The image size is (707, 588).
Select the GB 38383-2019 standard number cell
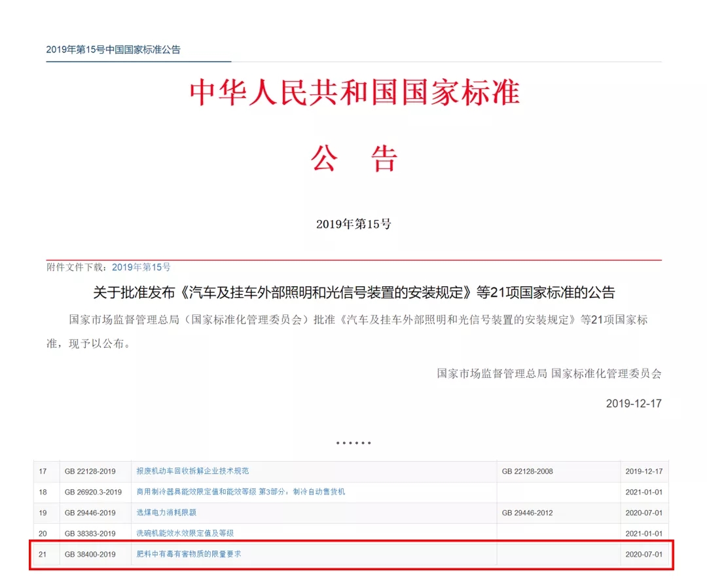click(x=90, y=534)
